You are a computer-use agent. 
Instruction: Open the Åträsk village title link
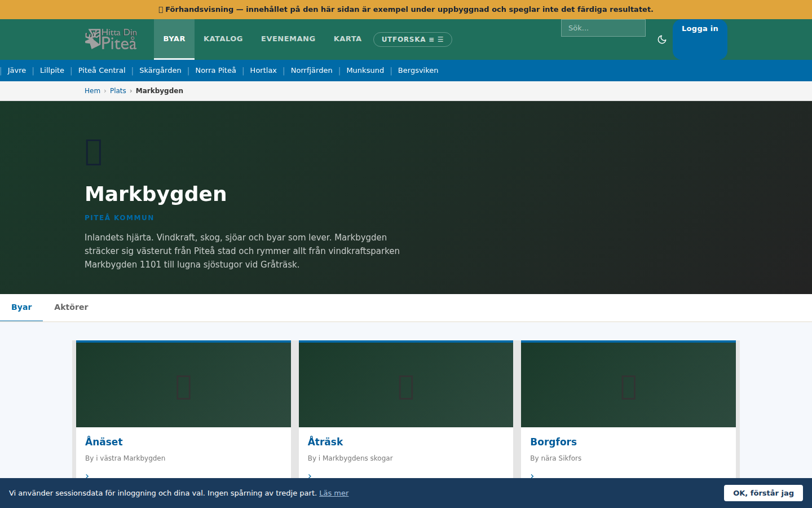[325, 442]
